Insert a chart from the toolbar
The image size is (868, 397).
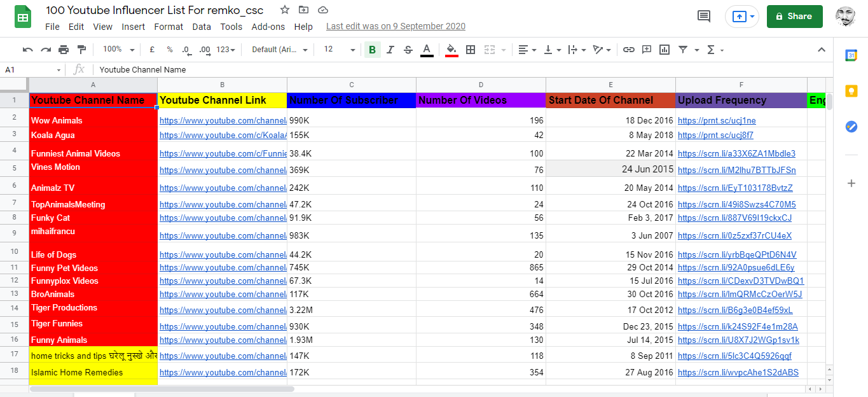click(x=665, y=50)
